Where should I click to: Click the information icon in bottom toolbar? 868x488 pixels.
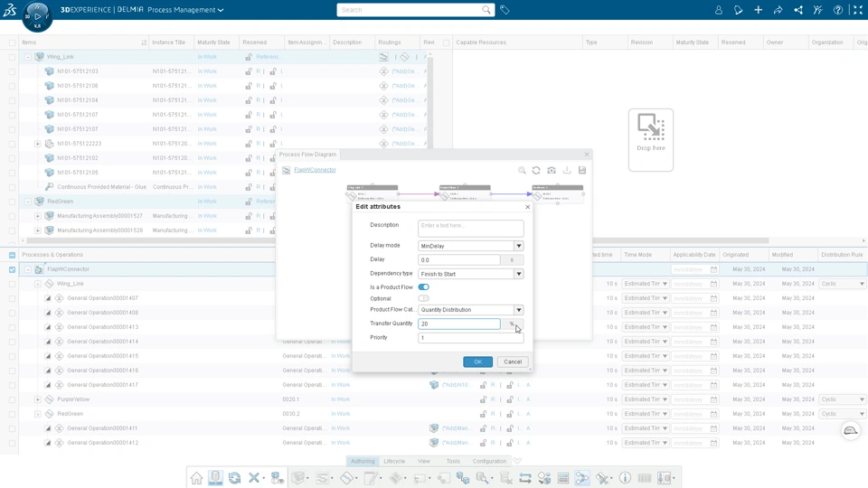pyautogui.click(x=625, y=478)
